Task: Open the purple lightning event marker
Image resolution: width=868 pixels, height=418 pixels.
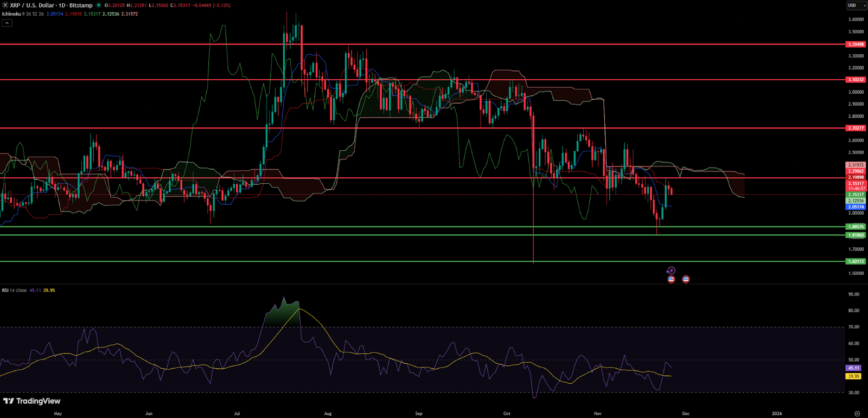Action: point(671,271)
